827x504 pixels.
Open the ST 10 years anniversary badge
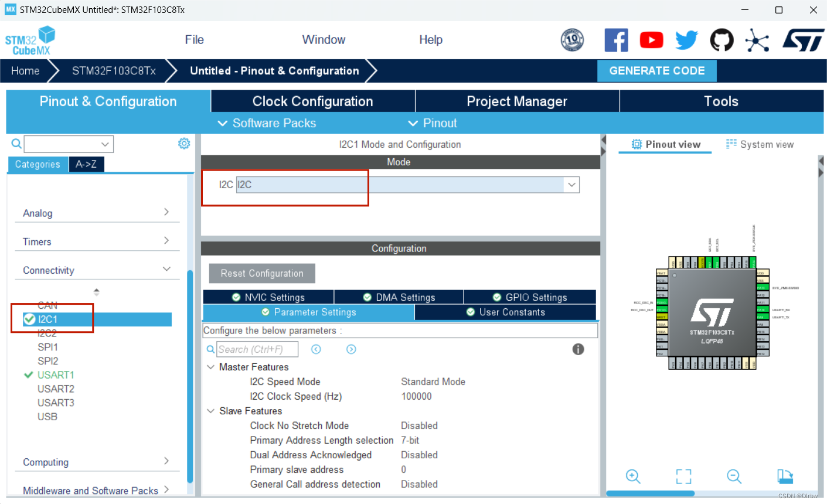572,40
